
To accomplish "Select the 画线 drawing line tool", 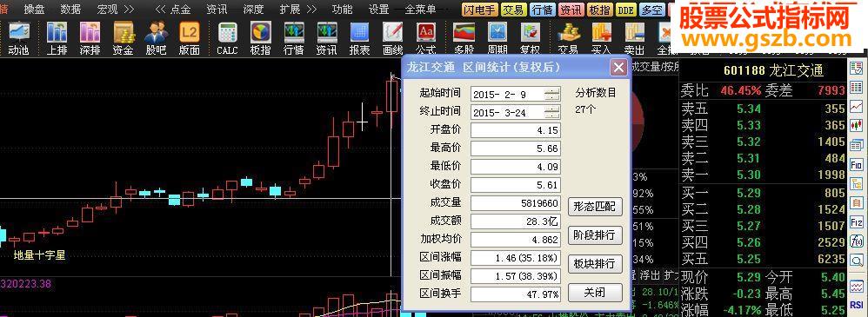I will click(392, 39).
